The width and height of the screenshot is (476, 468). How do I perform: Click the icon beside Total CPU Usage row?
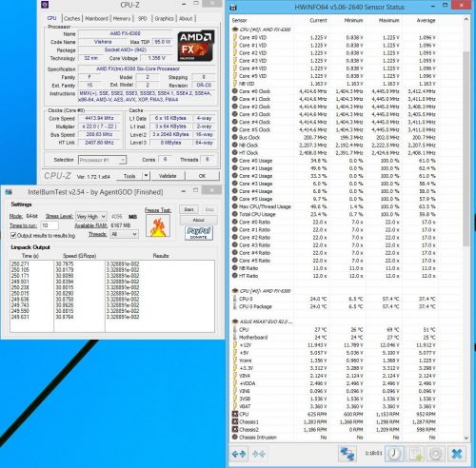pos(235,214)
